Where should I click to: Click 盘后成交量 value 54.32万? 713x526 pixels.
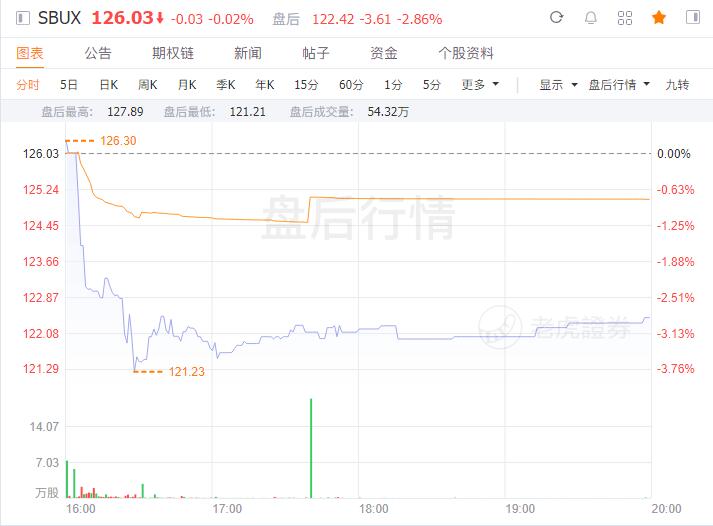pos(388,111)
